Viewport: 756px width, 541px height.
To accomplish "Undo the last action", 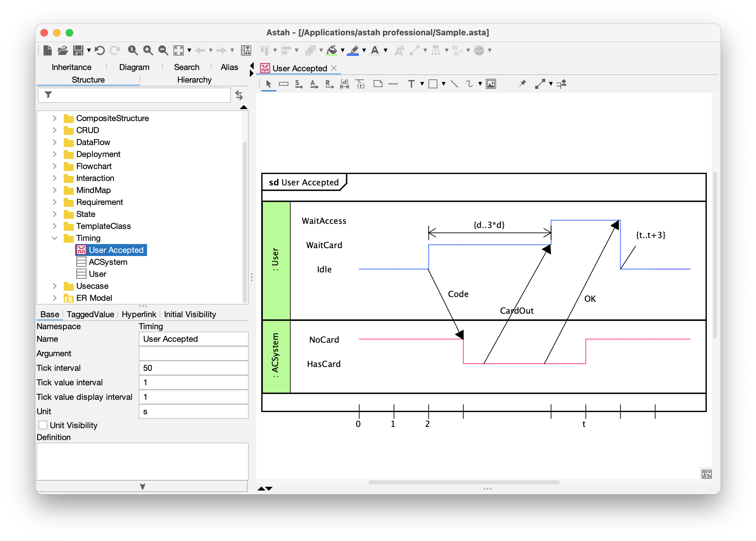I will pos(99,50).
